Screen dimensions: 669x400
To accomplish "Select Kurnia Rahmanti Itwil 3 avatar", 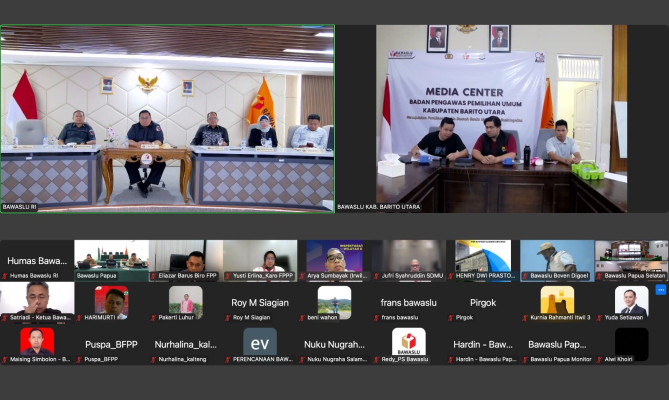I will point(557,300).
